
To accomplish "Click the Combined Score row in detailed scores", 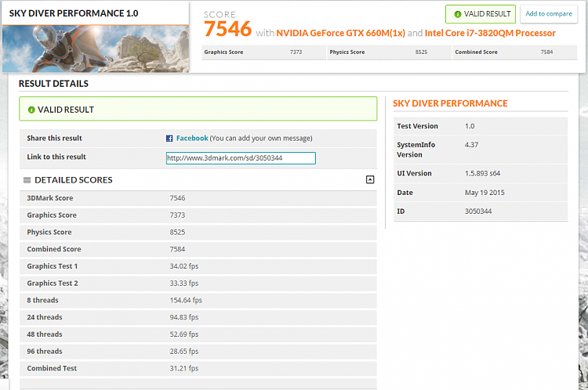I will point(198,249).
